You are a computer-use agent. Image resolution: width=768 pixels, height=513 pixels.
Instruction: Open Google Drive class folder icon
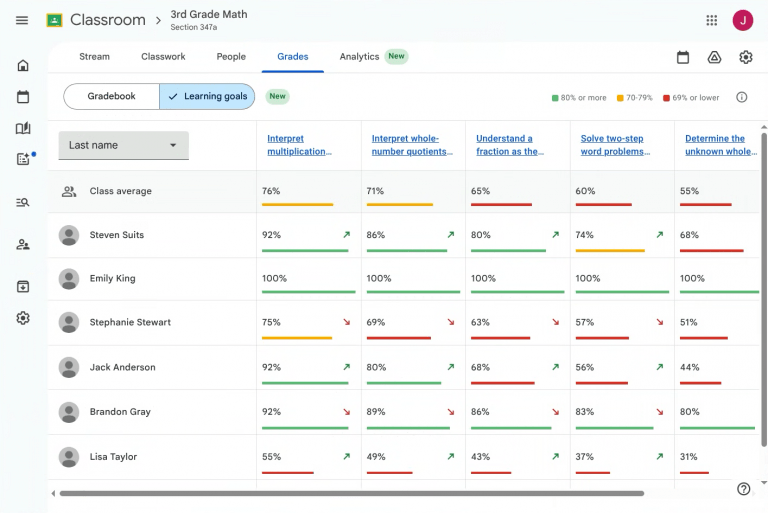[x=714, y=57]
